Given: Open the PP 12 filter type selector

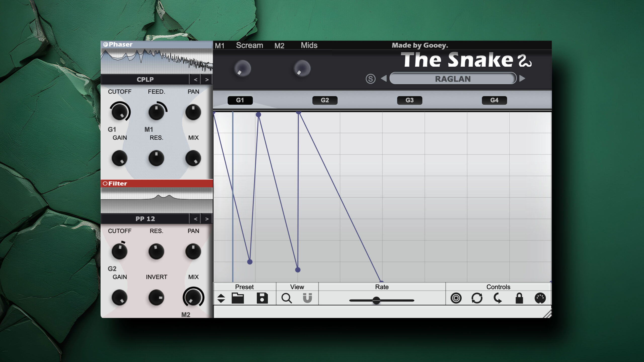Looking at the screenshot, I should pos(145,219).
